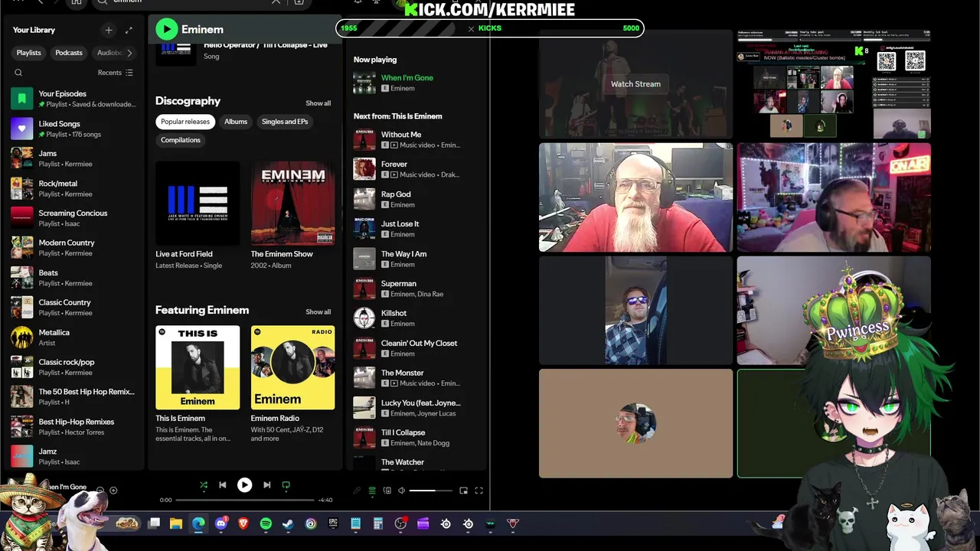
Task: Play Eminem with the green play button
Action: pyautogui.click(x=166, y=29)
